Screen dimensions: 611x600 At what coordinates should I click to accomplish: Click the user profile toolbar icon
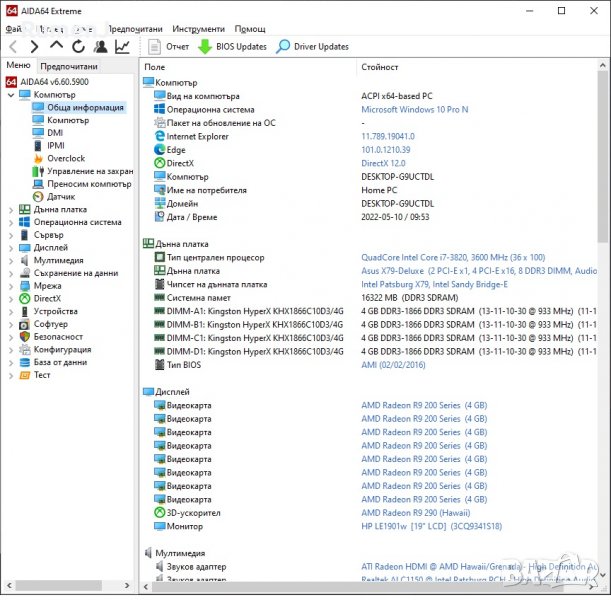pyautogui.click(x=100, y=47)
